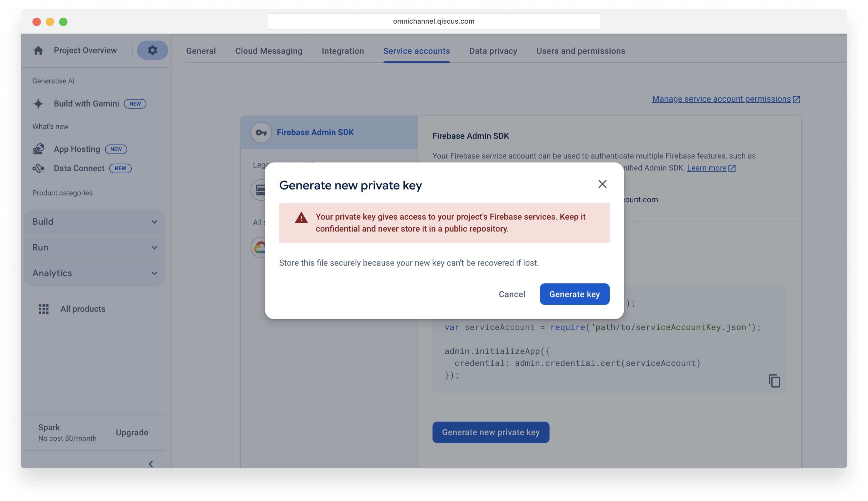Screen dimensions: 868x501
Task: Expand the Analytics category
Action: pyautogui.click(x=95, y=273)
